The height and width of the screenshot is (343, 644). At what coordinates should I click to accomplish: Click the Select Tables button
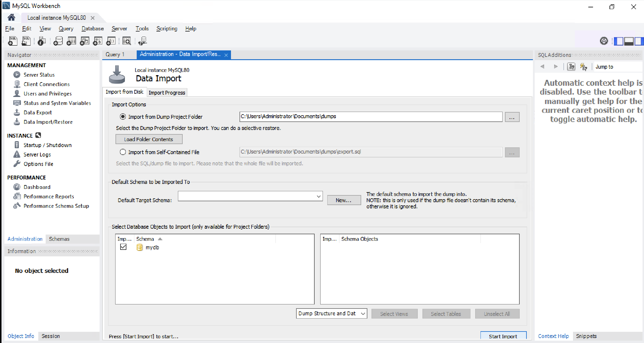pos(446,314)
